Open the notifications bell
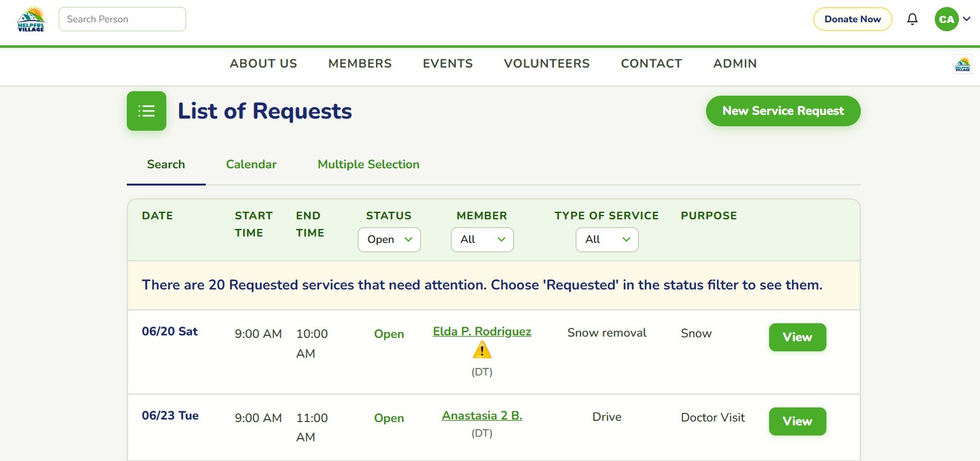 tap(912, 19)
